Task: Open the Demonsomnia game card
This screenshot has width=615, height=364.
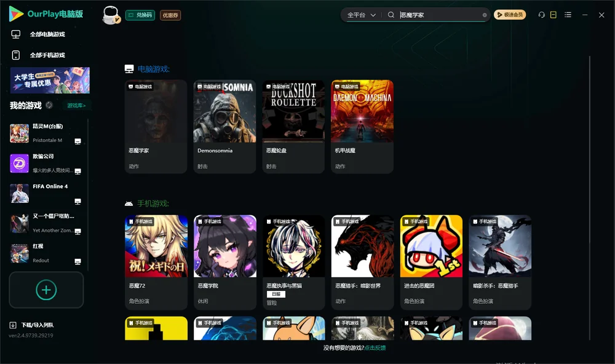Action: [224, 126]
